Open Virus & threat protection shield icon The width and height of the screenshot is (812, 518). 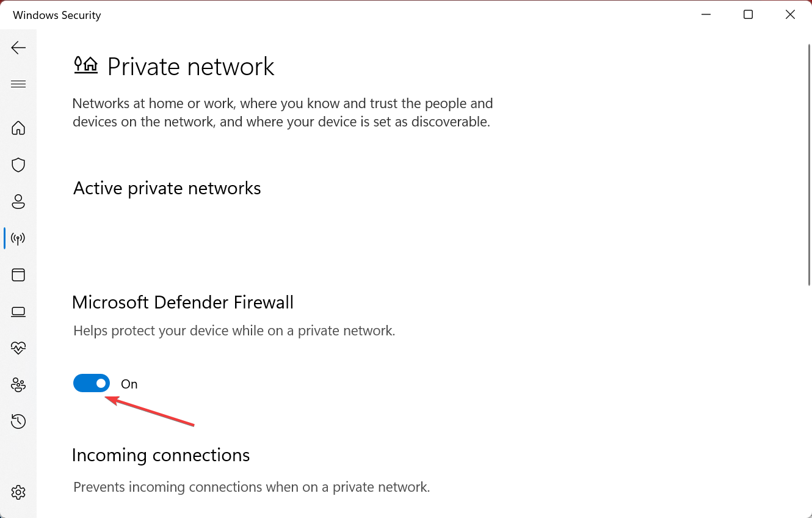point(18,165)
